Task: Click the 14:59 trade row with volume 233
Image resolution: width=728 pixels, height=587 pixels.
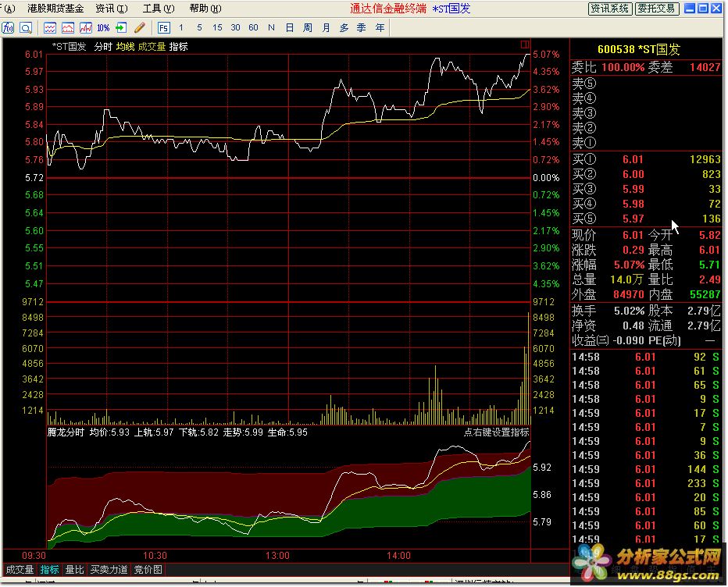Action: (x=645, y=483)
